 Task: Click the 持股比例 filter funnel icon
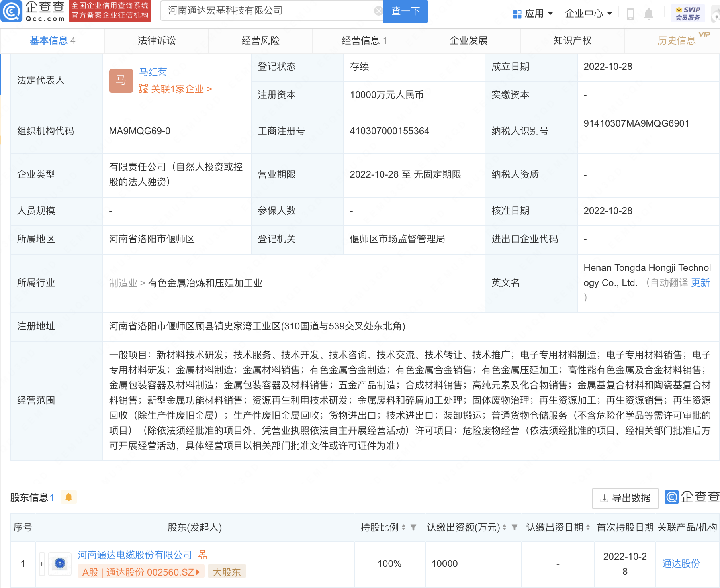click(413, 527)
